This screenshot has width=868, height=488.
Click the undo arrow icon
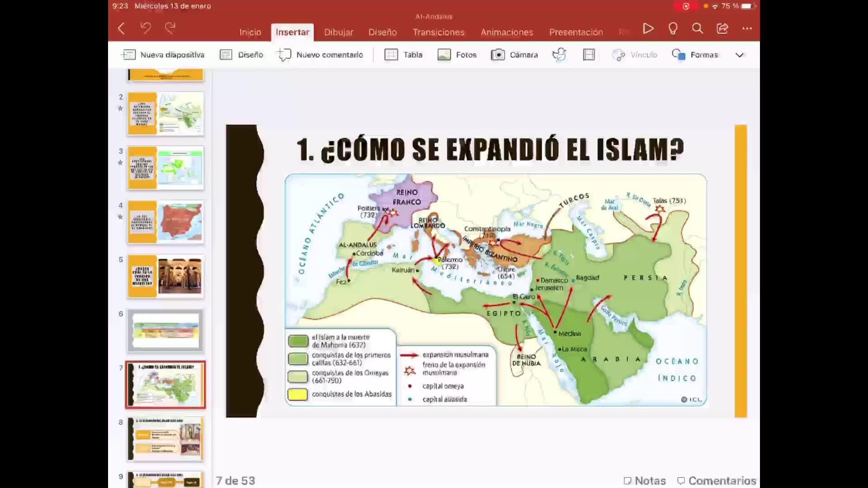point(145,28)
